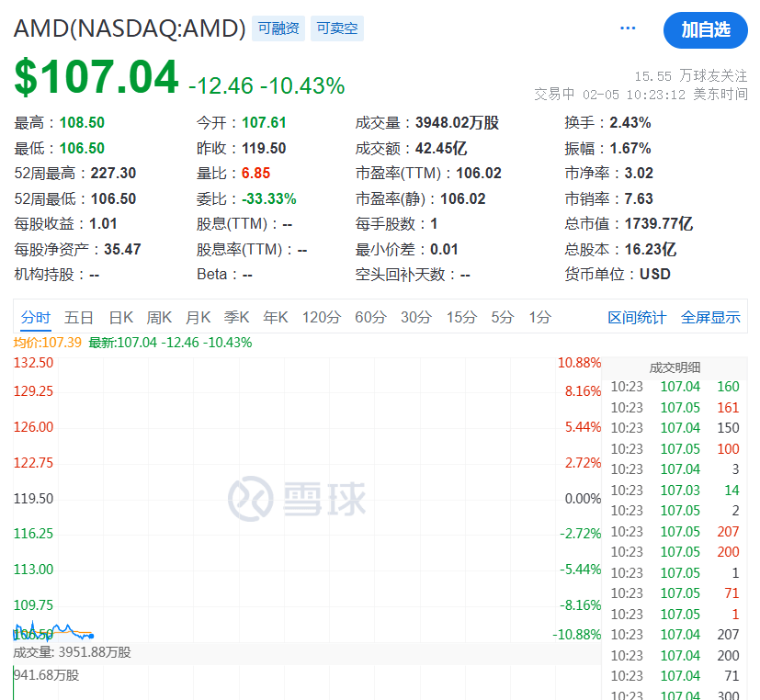Select the 可卖空 tag
Viewport: 760px width, 700px height.
coord(336,28)
